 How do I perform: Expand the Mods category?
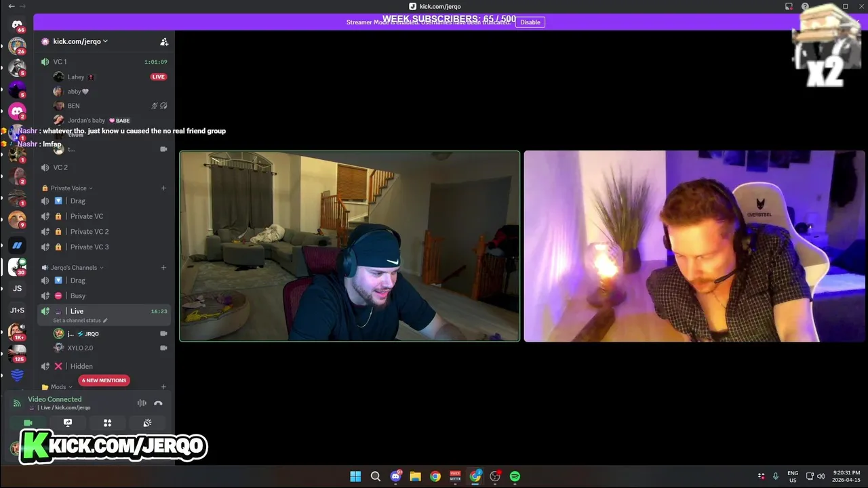(x=57, y=387)
